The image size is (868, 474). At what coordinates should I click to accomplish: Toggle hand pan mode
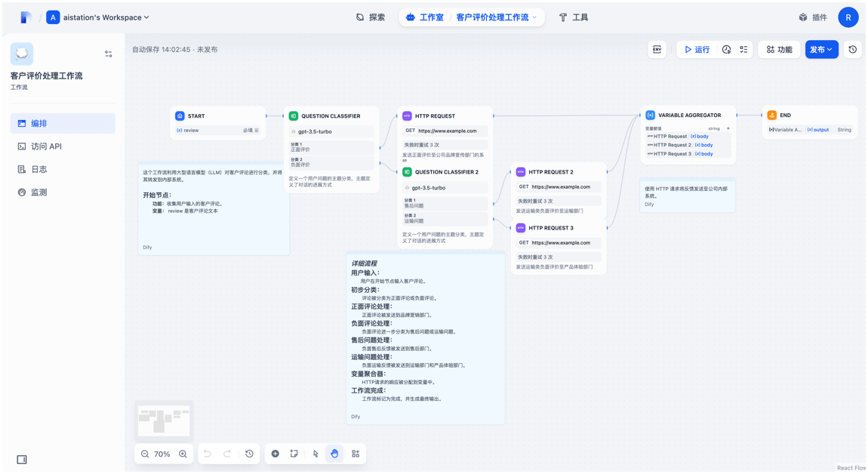click(334, 454)
